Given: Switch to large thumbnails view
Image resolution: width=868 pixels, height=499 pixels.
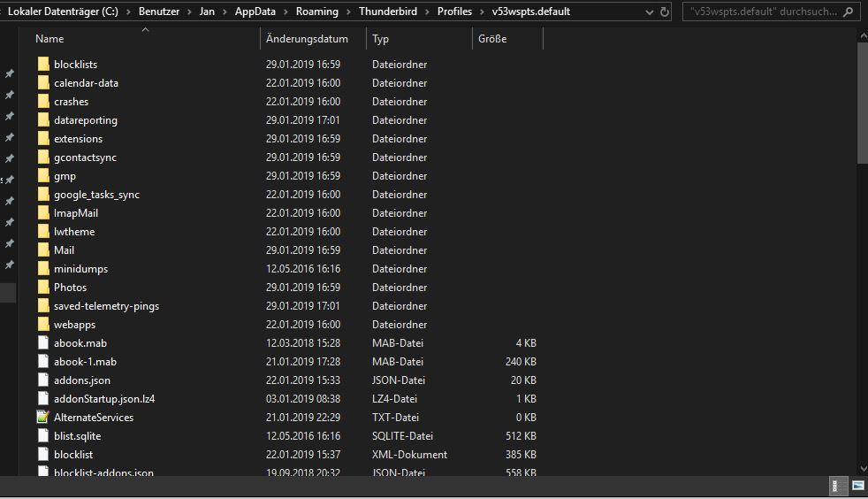Looking at the screenshot, I should coord(857,486).
